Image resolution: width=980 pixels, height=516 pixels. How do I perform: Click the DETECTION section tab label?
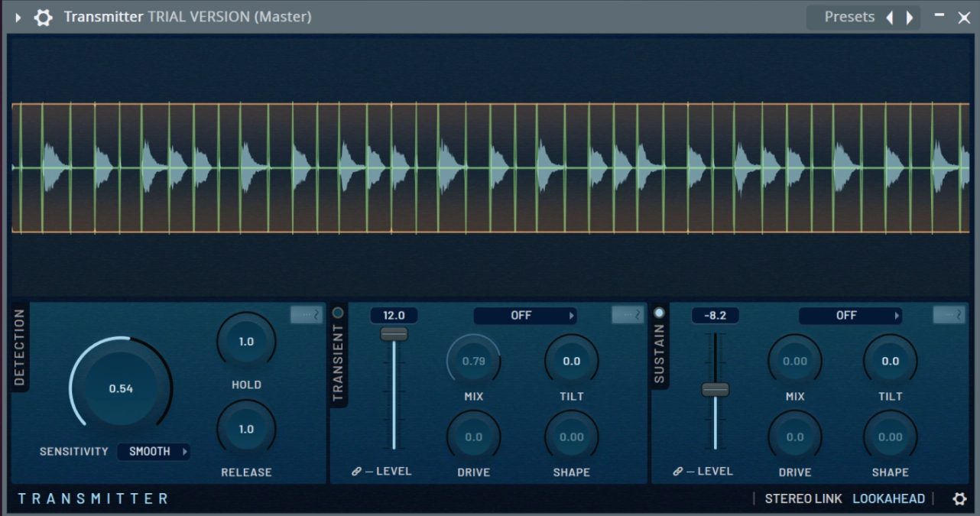click(20, 347)
